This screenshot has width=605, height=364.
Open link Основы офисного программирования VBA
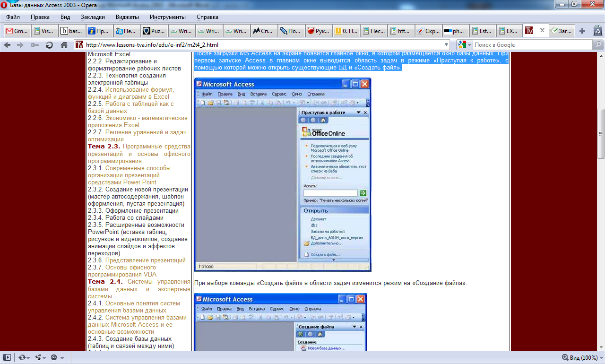pos(129,271)
